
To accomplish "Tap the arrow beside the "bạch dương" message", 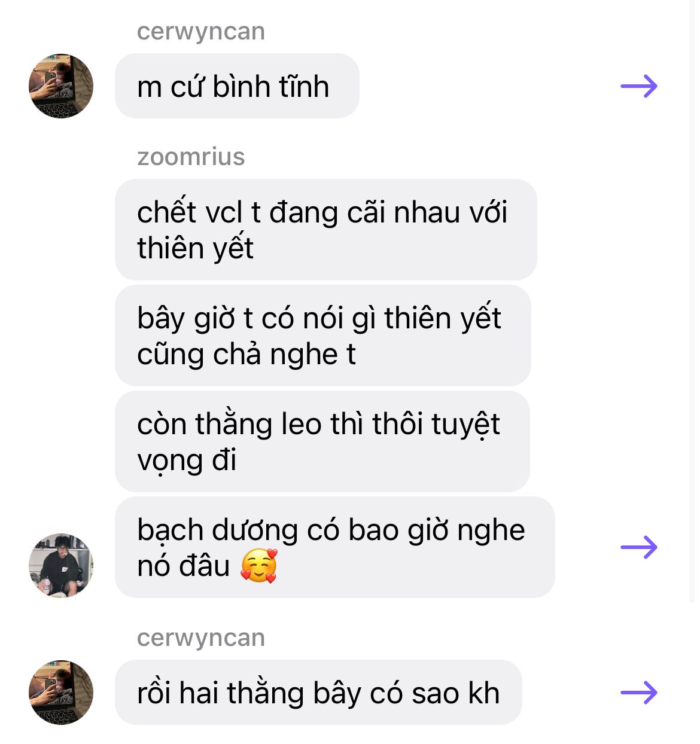I will (639, 547).
